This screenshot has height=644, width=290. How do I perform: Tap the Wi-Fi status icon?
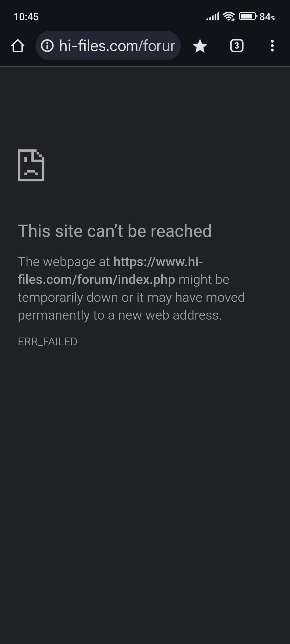pos(229,17)
